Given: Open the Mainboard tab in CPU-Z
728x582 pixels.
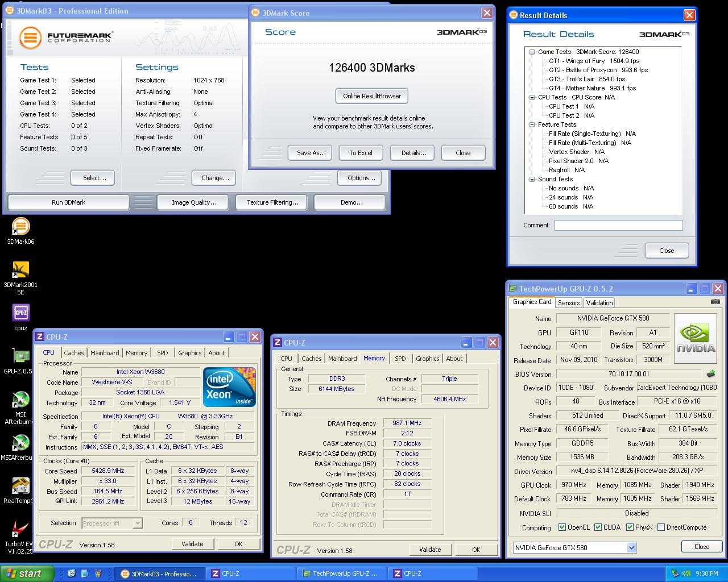Looking at the screenshot, I should click(105, 353).
